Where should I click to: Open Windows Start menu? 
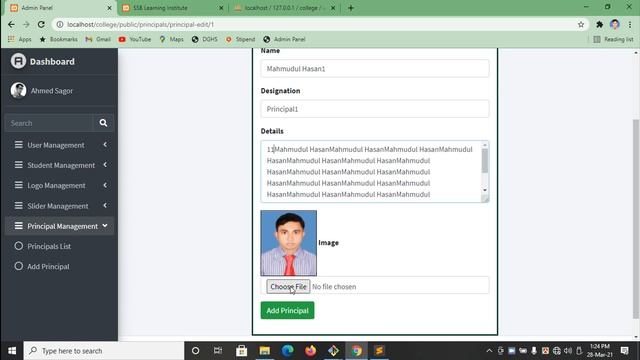click(x=12, y=351)
